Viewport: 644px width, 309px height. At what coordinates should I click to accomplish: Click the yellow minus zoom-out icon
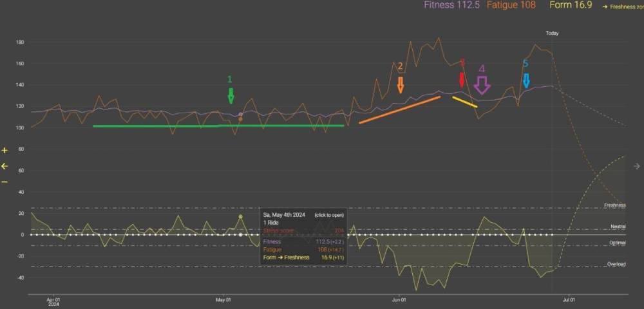[x=5, y=182]
